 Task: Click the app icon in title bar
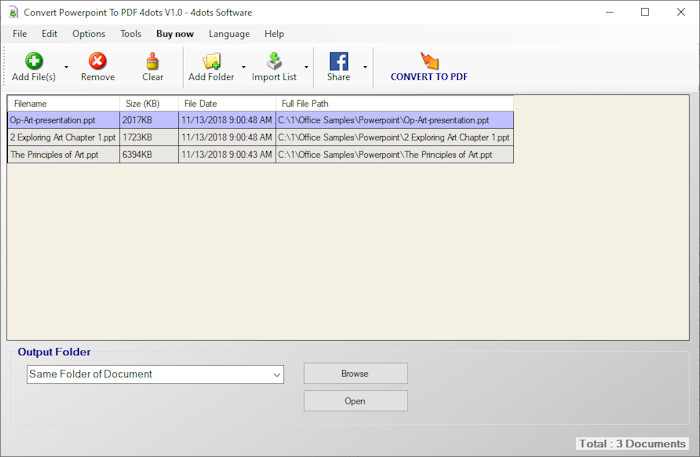point(13,12)
